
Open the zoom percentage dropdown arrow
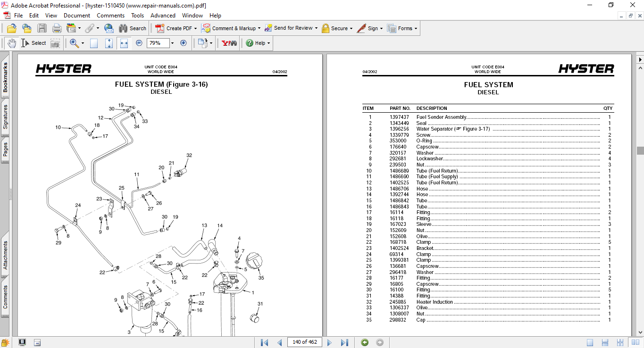(x=172, y=43)
